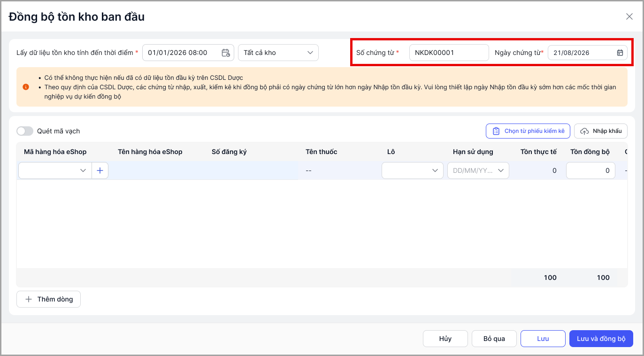Open the Tất cả kho dropdown
The image size is (644, 356).
coord(278,53)
